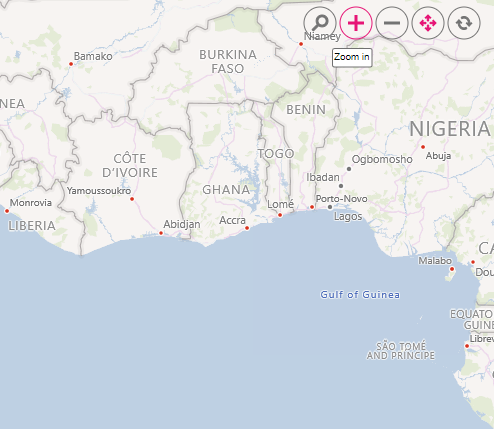Viewport: 495px width, 430px height.
Task: Click the Ogbomosho city name
Action: coord(382,159)
